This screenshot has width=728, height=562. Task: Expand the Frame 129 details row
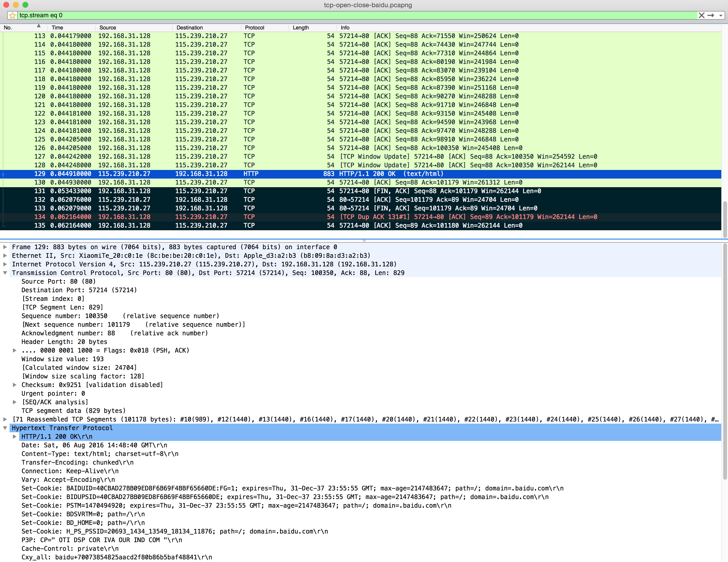coord(5,247)
